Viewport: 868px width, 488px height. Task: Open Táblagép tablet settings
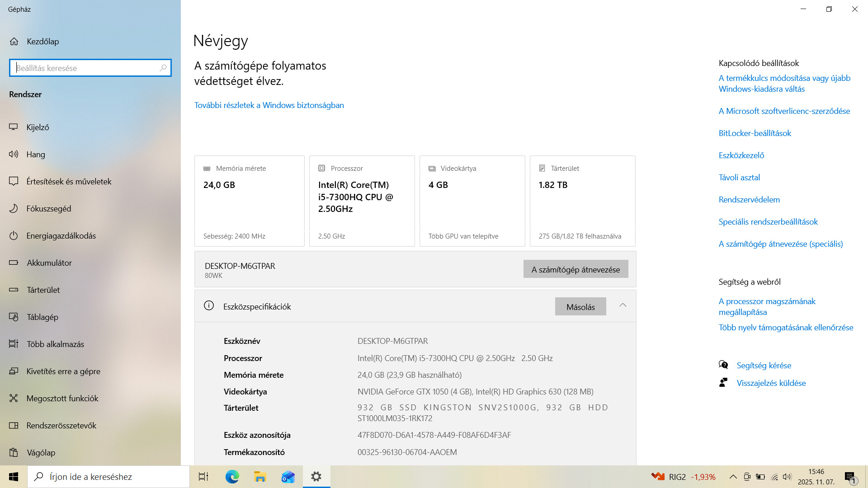[x=42, y=317]
